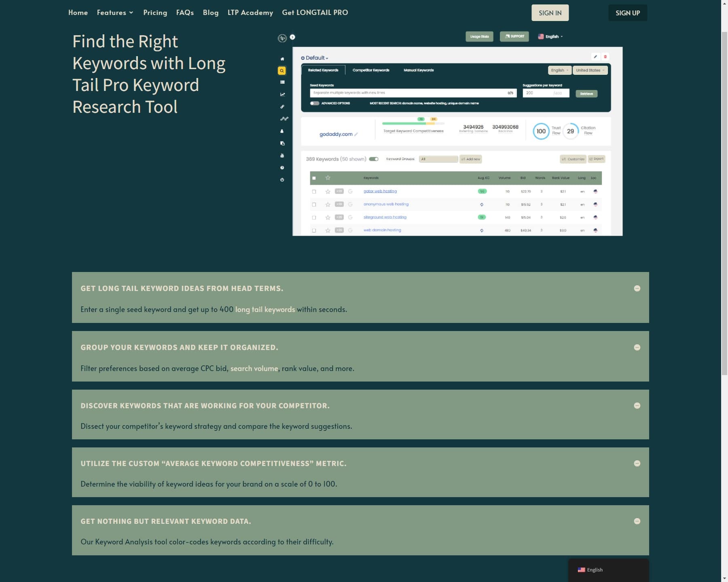Click the list/projects icon in the sidebar
The height and width of the screenshot is (582, 728).
tap(282, 82)
